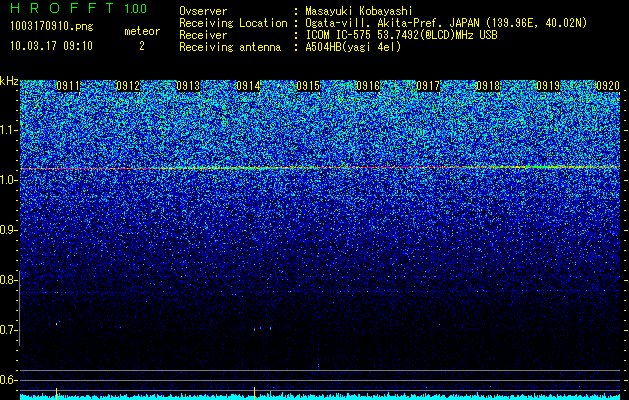Click the first yellow meteor tick near 0911
Screen dimensions: 629x400
[57, 394]
